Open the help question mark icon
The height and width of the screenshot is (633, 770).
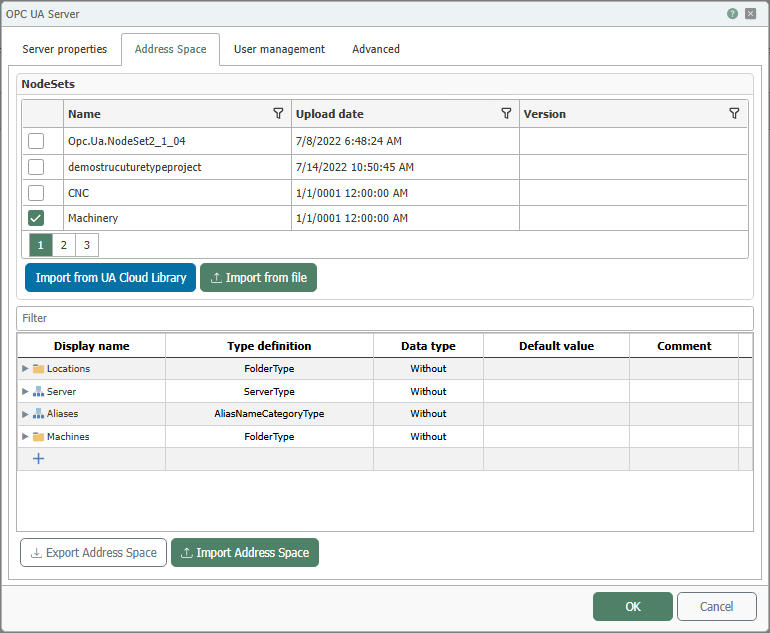pyautogui.click(x=732, y=14)
